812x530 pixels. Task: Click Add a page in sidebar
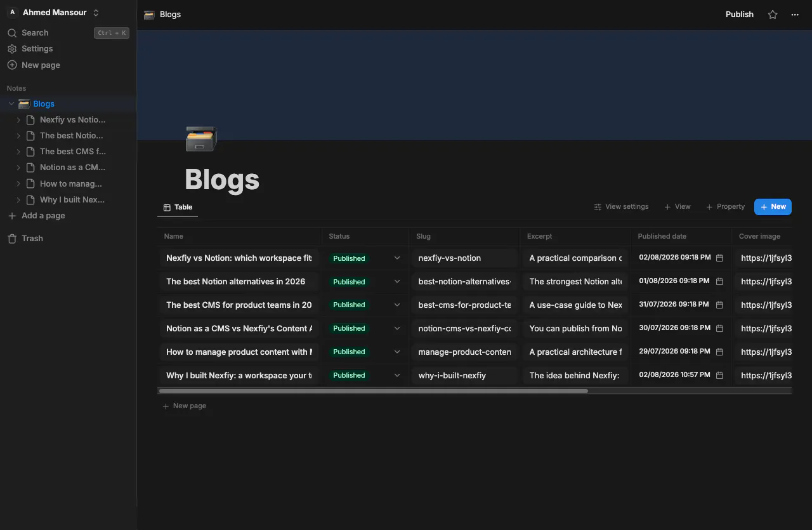click(x=36, y=216)
